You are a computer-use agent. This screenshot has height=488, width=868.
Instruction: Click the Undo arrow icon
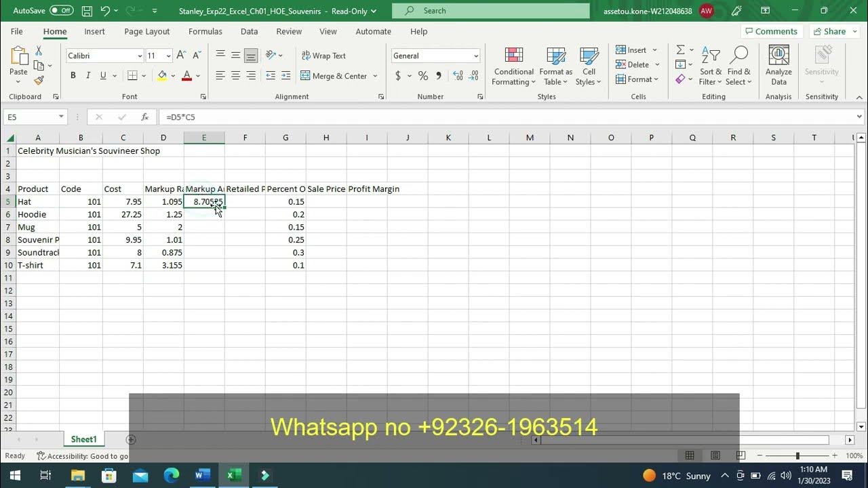[105, 11]
